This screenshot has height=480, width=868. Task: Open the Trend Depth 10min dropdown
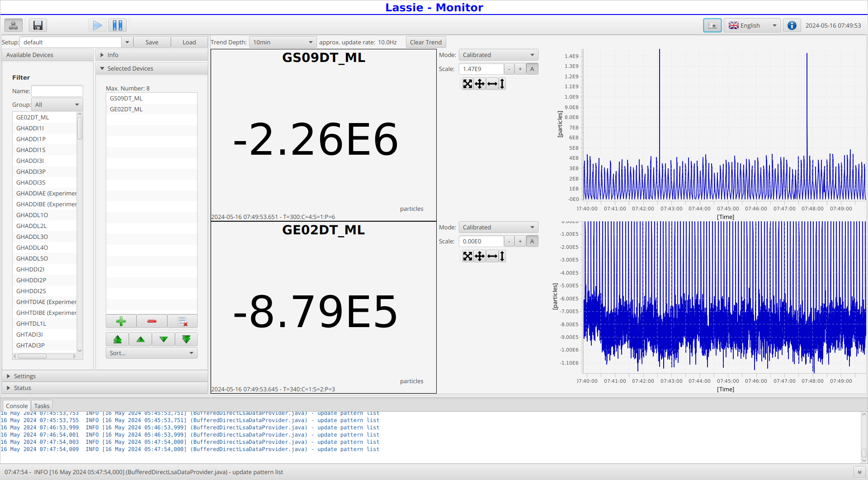point(283,42)
